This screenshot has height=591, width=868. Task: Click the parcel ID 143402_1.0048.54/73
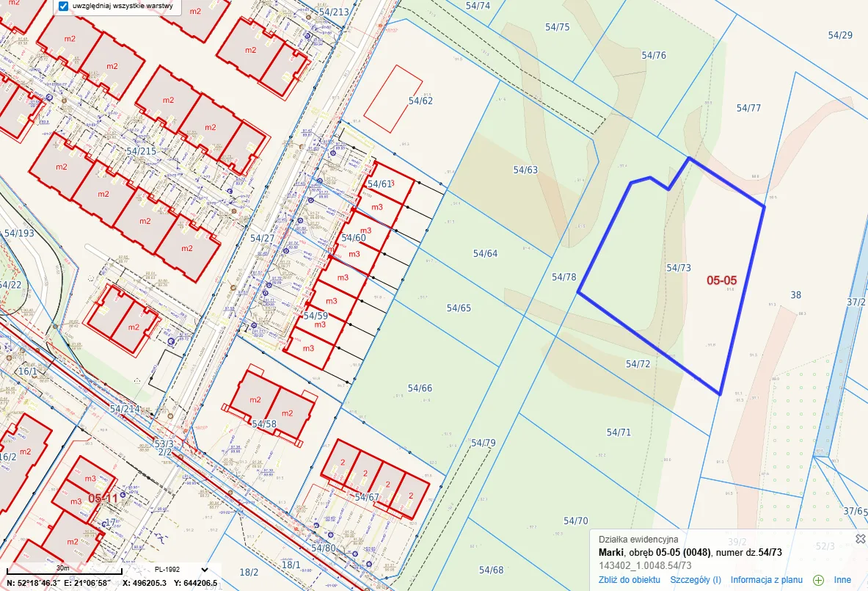[645, 566]
